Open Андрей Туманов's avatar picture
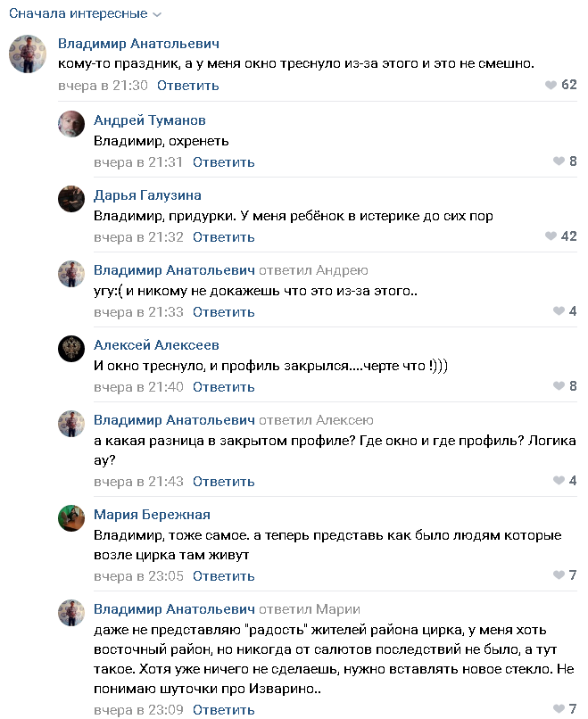 click(x=71, y=124)
